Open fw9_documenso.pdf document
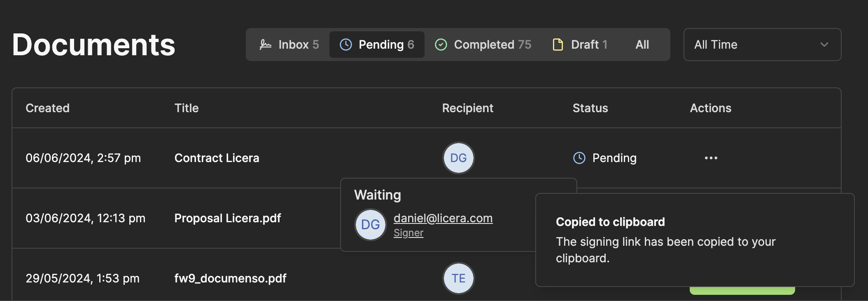 click(230, 278)
